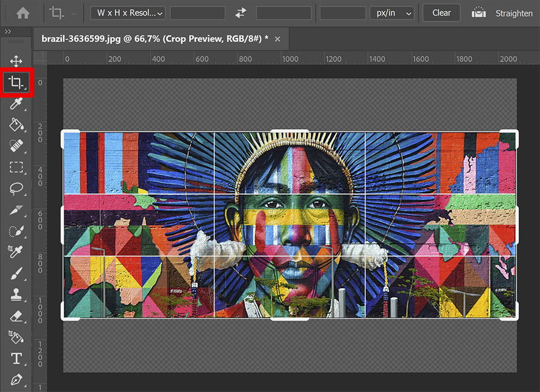Screen dimensions: 540x392
Task: Click the bottom-center crop edge handle
Action: tap(290, 319)
